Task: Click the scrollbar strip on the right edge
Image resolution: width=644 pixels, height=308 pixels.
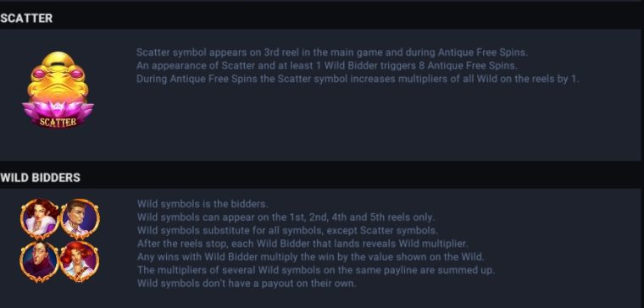Action: (642, 154)
